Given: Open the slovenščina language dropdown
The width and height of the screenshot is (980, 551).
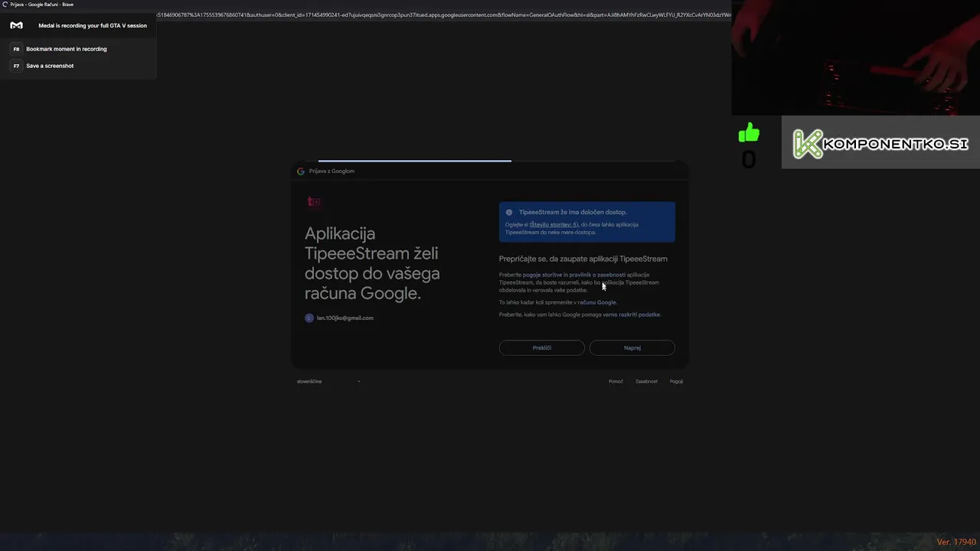Looking at the screenshot, I should [328, 381].
